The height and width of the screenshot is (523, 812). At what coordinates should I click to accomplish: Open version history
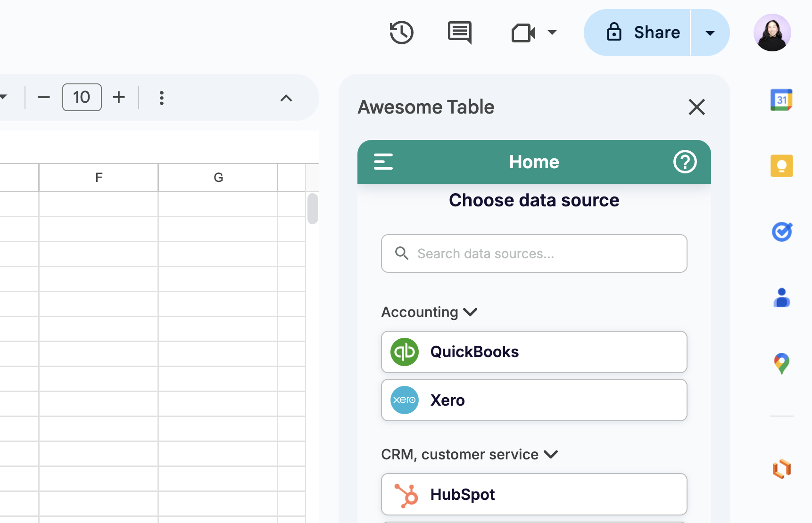tap(401, 32)
